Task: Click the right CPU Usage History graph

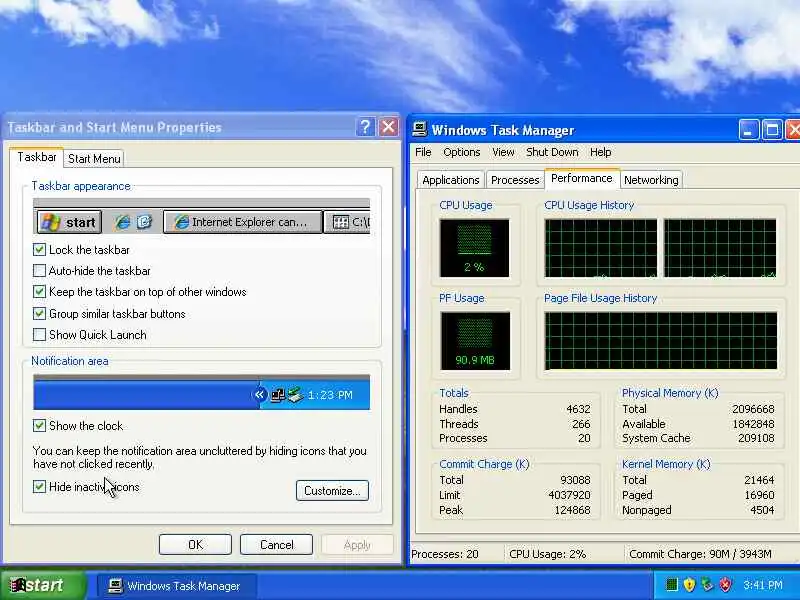Action: [720, 248]
